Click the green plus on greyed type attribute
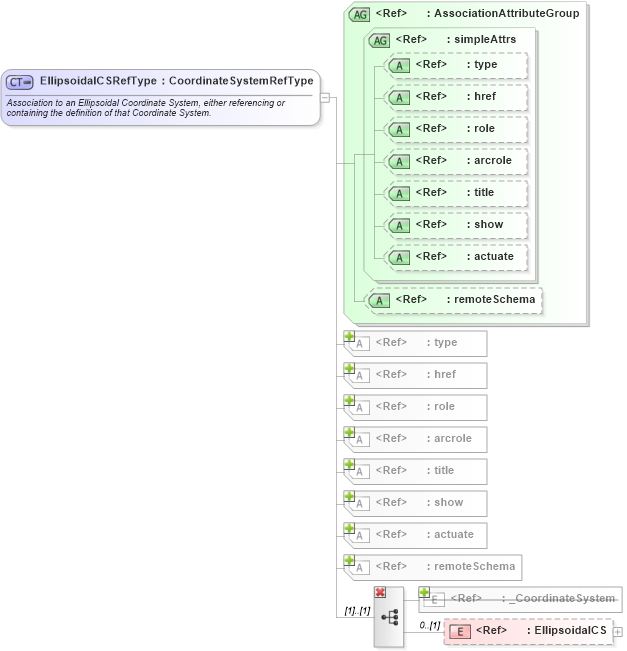Viewport: 627px width, 651px height. (349, 336)
